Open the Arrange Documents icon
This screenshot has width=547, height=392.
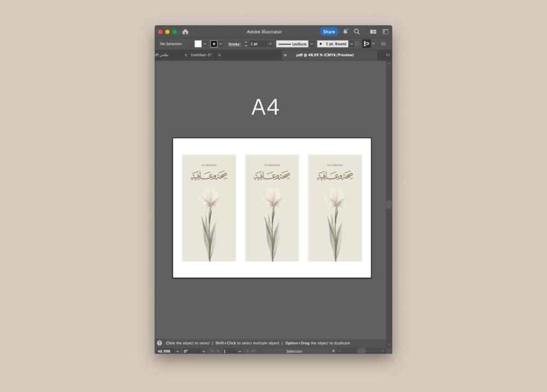(373, 32)
